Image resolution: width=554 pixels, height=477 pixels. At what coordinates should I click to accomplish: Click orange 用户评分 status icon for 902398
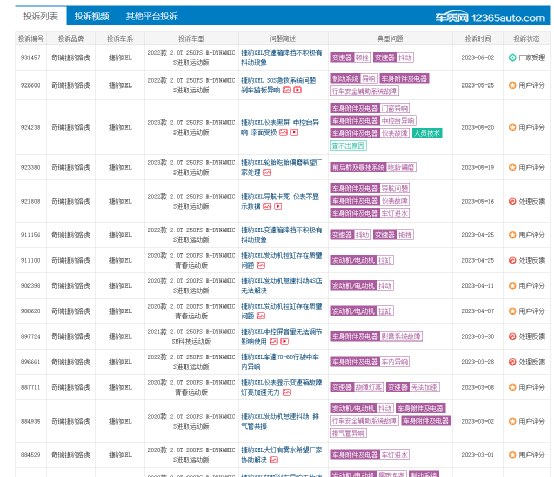tap(512, 285)
